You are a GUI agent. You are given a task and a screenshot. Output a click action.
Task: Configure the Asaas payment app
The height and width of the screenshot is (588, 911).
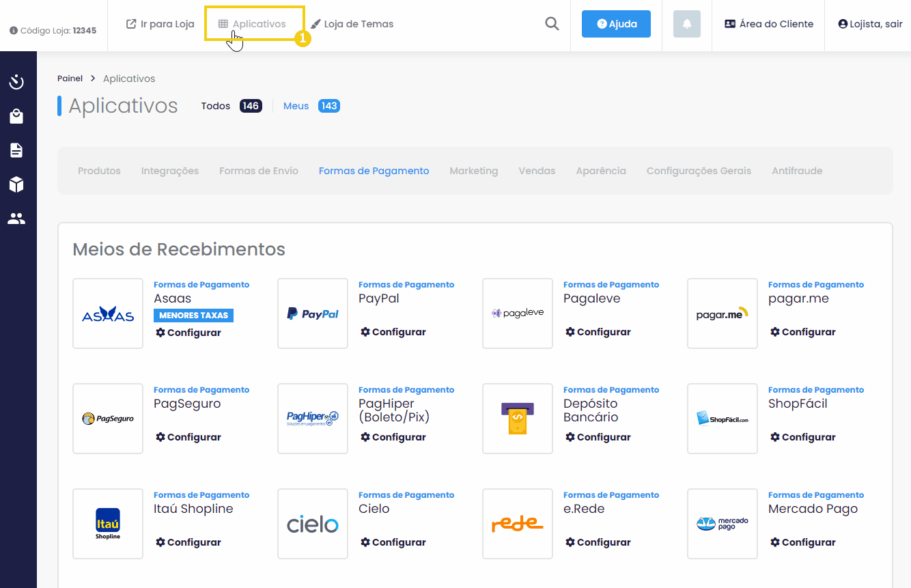point(188,333)
